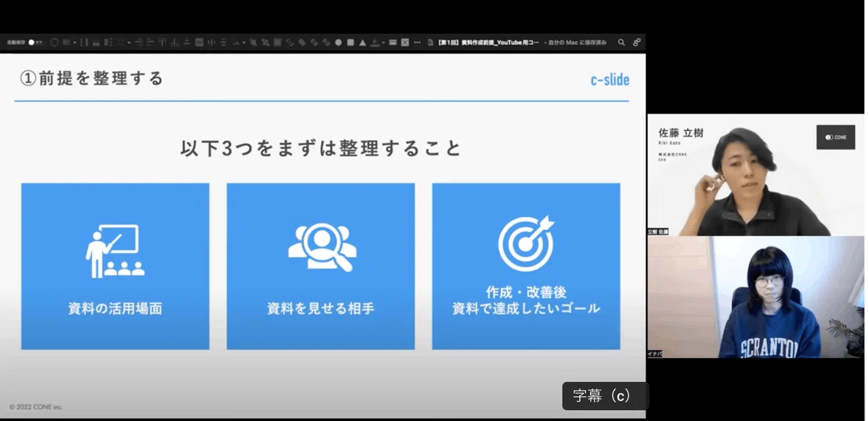The width and height of the screenshot is (868, 421).
Task: Insert a filled circle shape from toolbar
Action: click(x=338, y=43)
